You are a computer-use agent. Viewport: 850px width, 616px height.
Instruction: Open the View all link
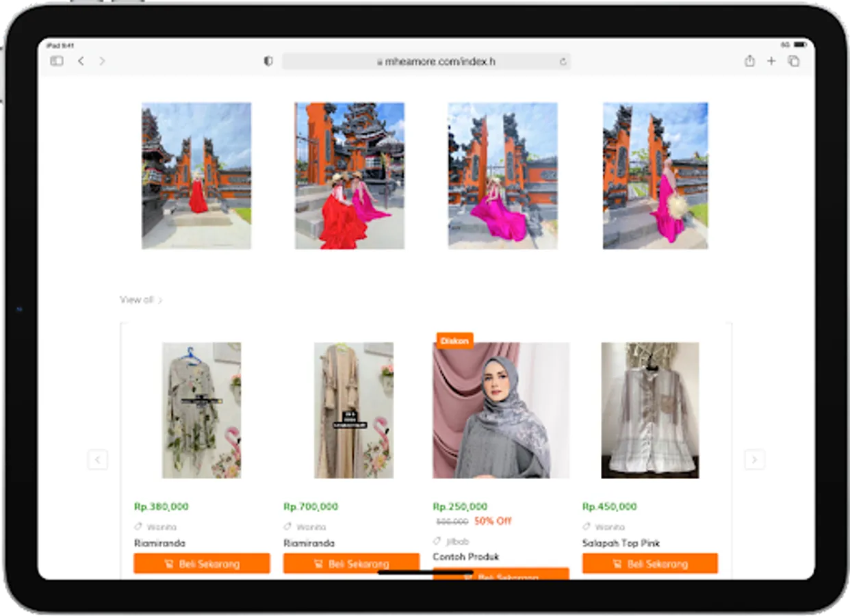coord(141,300)
